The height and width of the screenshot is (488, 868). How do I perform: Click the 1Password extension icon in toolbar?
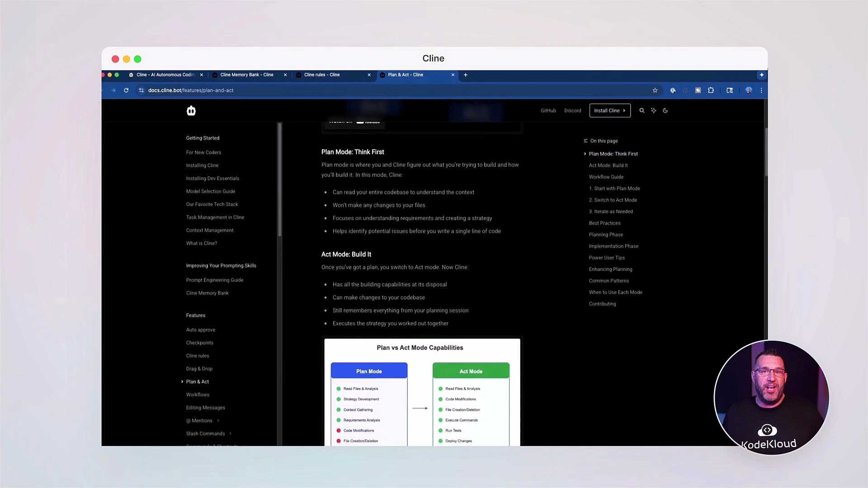coord(673,90)
